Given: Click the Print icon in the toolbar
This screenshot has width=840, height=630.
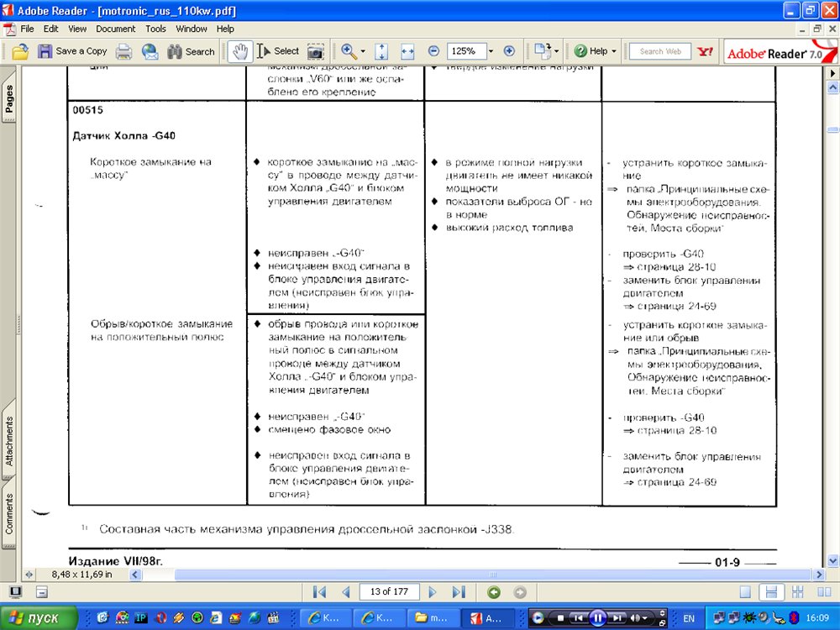Looking at the screenshot, I should 123,51.
